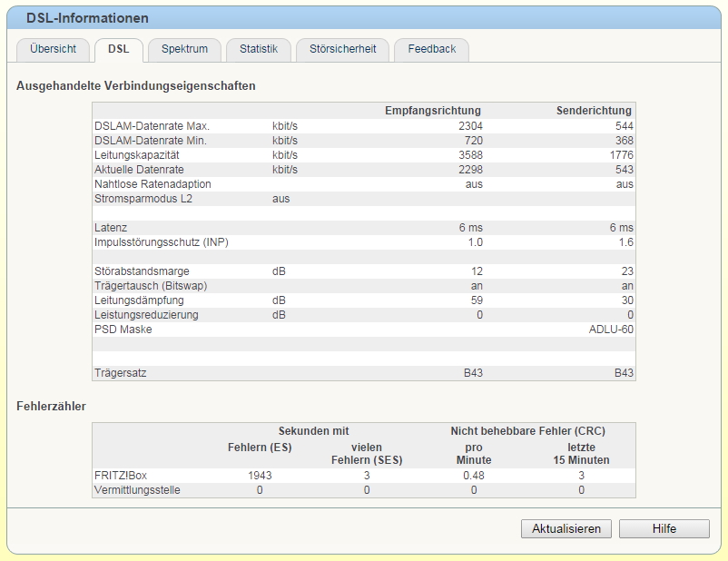Click the Aktuelle Datenrate receive value 2298
This screenshot has height=561, width=728.
tap(470, 170)
